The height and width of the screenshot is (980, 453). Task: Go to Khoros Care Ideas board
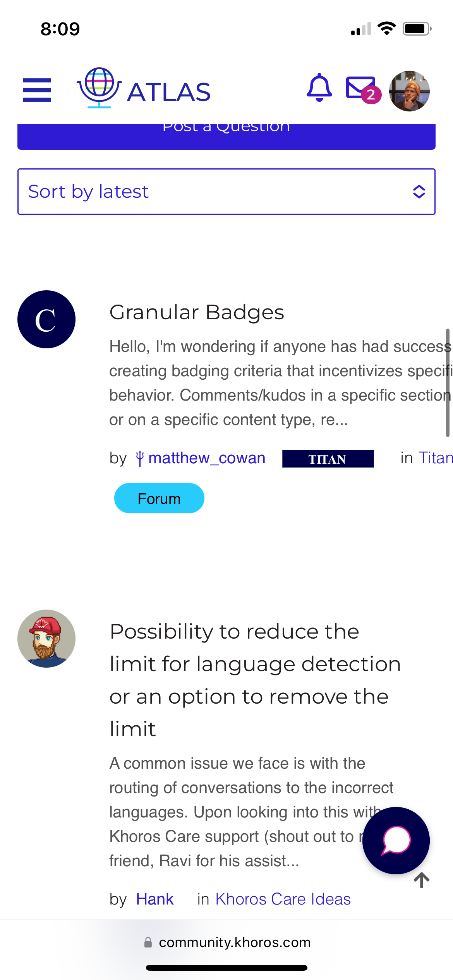pos(283,899)
